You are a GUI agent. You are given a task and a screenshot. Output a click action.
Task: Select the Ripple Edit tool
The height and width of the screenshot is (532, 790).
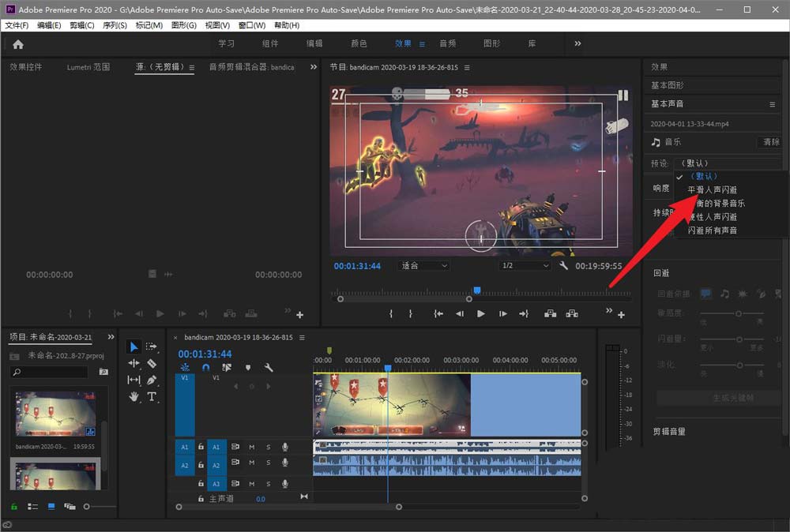click(134, 363)
